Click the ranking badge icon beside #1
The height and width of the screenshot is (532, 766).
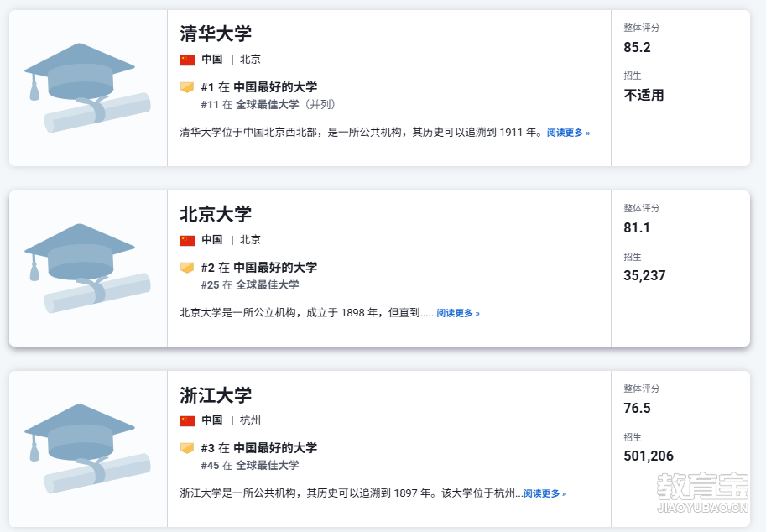point(187,87)
